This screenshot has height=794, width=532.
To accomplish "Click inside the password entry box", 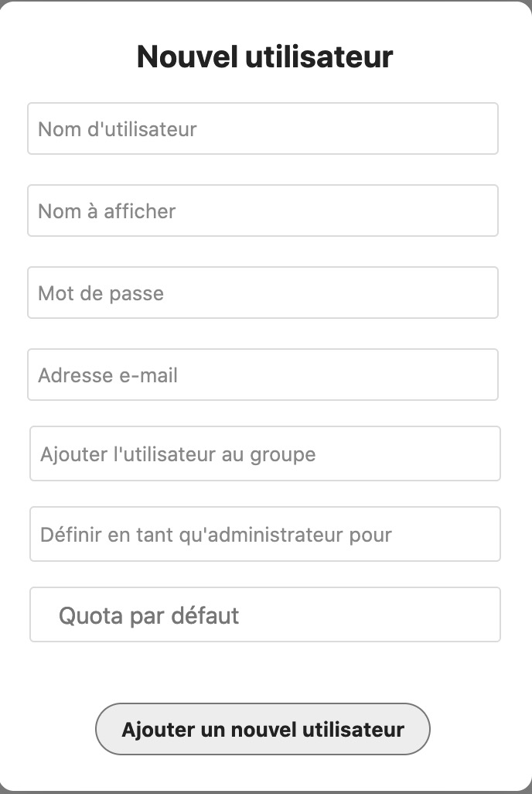I will [263, 293].
